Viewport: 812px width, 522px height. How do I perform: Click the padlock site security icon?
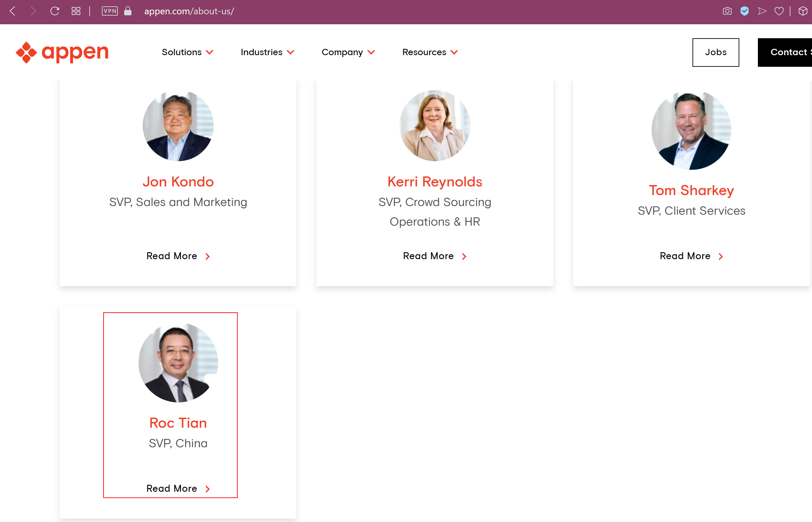(x=128, y=11)
